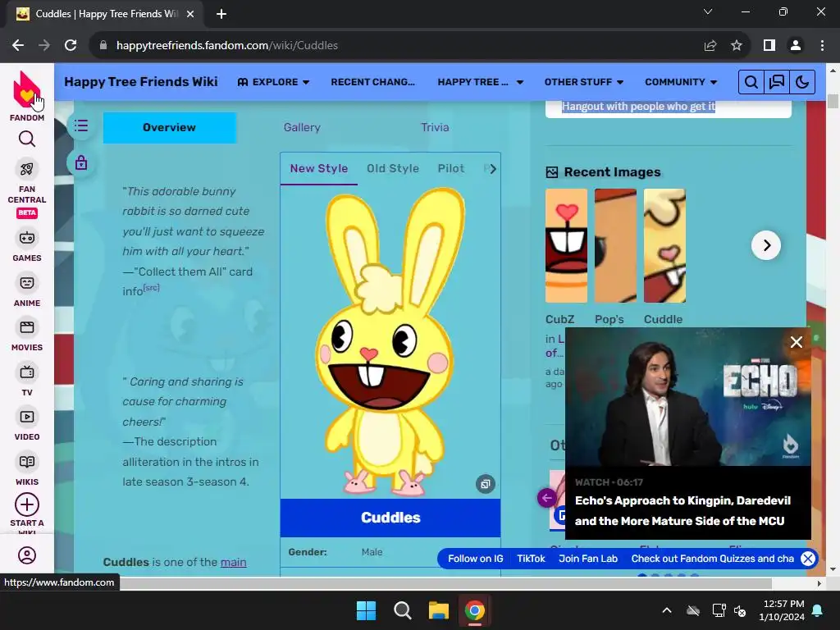The width and height of the screenshot is (840, 630).
Task: Click the sidebar search magnifier icon
Action: point(27,139)
